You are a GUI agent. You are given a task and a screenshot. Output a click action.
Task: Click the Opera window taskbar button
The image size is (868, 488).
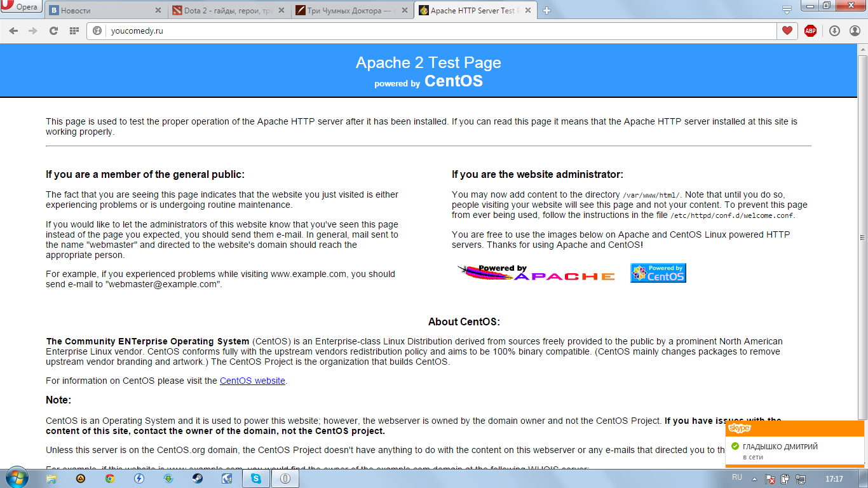285,478
